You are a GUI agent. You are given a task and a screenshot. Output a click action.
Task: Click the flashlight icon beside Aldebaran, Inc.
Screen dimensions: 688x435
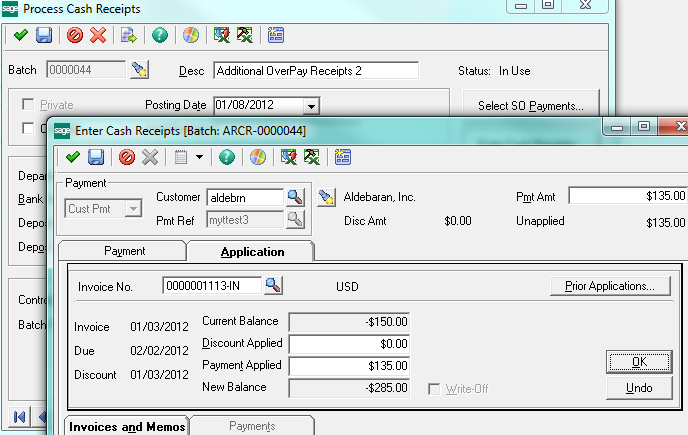pos(325,197)
